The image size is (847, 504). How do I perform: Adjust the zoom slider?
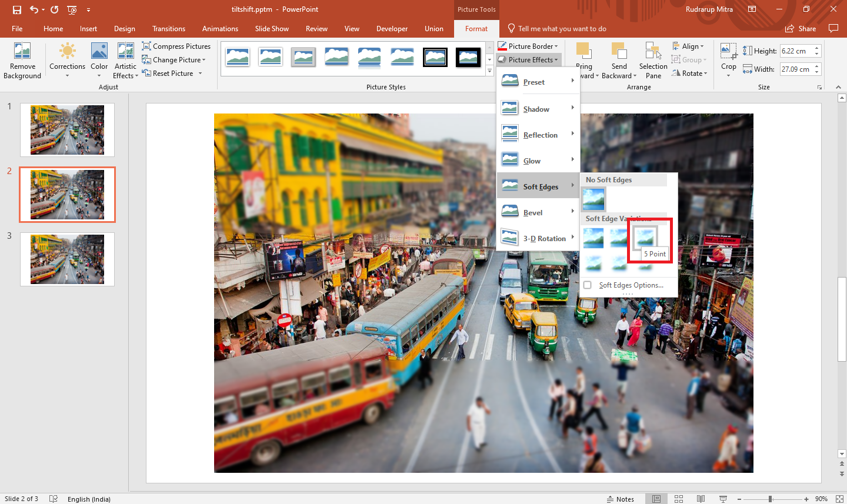(770, 499)
